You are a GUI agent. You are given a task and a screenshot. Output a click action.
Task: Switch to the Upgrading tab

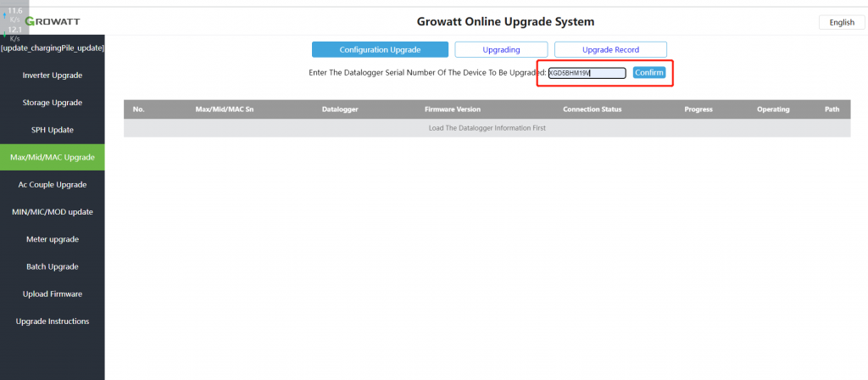[501, 49]
